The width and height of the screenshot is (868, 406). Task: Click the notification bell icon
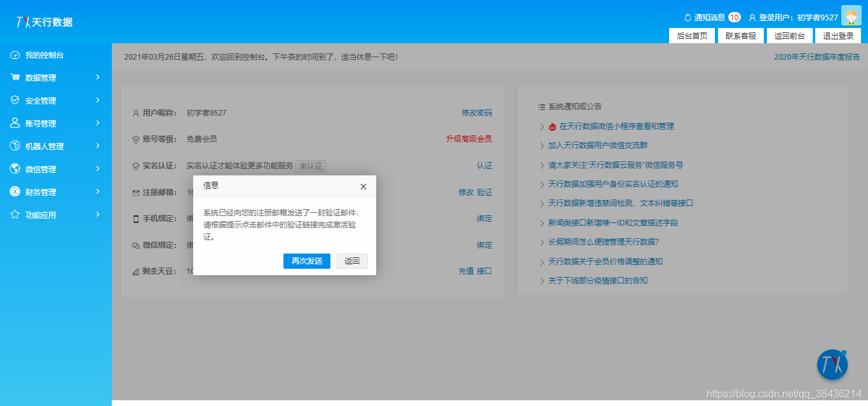[x=688, y=18]
